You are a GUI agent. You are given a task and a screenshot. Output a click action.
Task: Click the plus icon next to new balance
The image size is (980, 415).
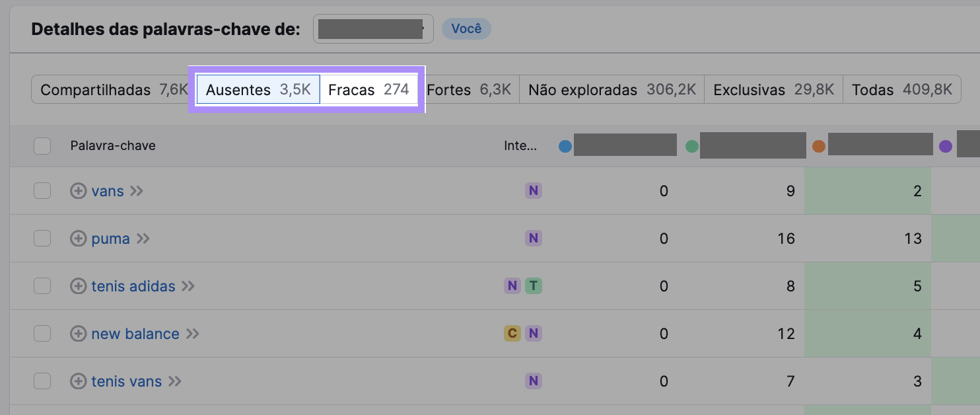tap(78, 334)
